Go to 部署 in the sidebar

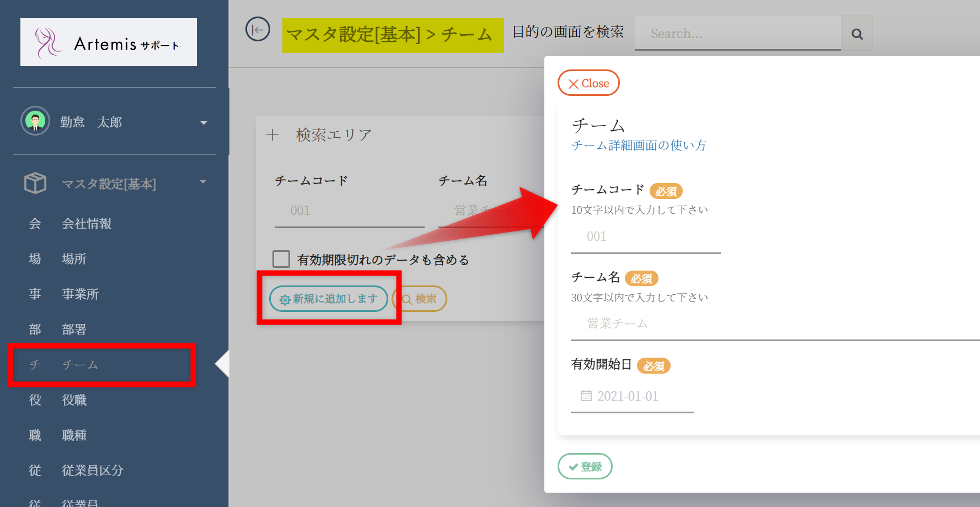pos(74,330)
